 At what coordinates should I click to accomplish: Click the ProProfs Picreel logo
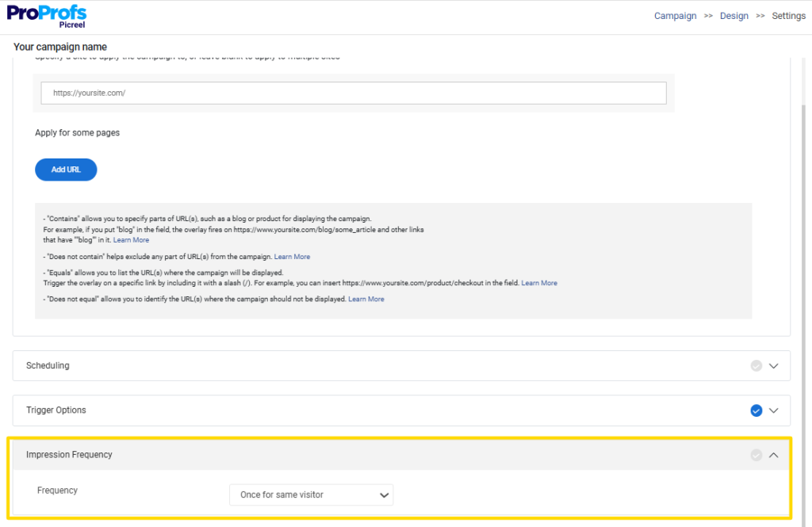tap(46, 15)
